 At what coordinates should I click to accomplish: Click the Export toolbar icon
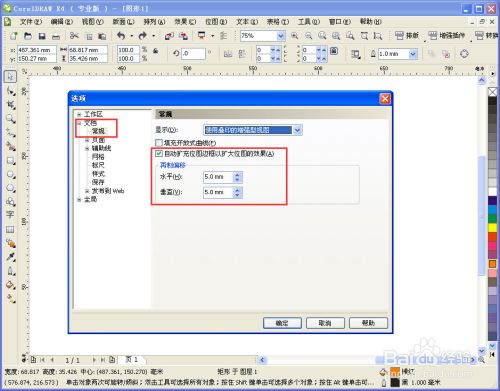pyautogui.click(x=183, y=36)
